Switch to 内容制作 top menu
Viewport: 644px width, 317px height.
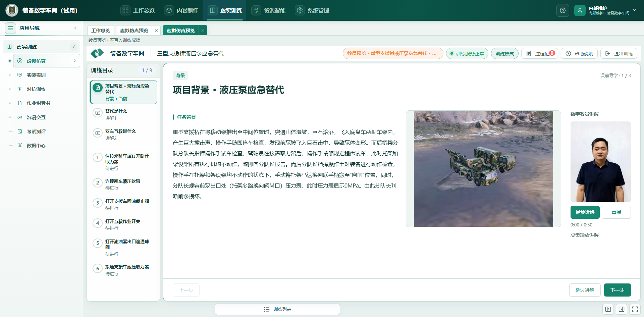[181, 10]
